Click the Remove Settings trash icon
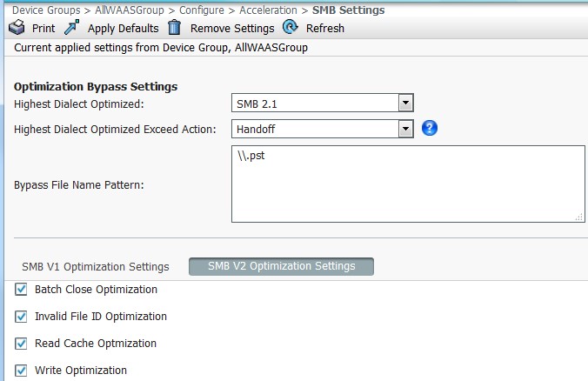The image size is (588, 381). pyautogui.click(x=174, y=28)
